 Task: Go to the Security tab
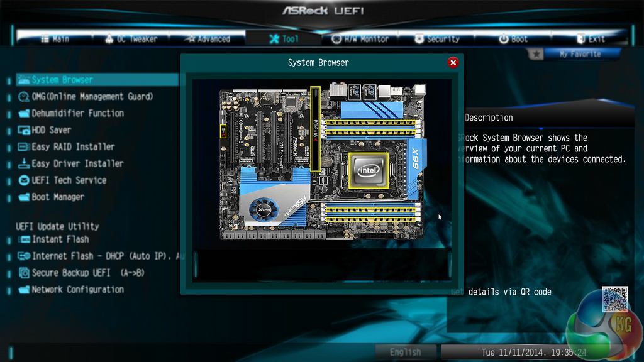pyautogui.click(x=436, y=39)
